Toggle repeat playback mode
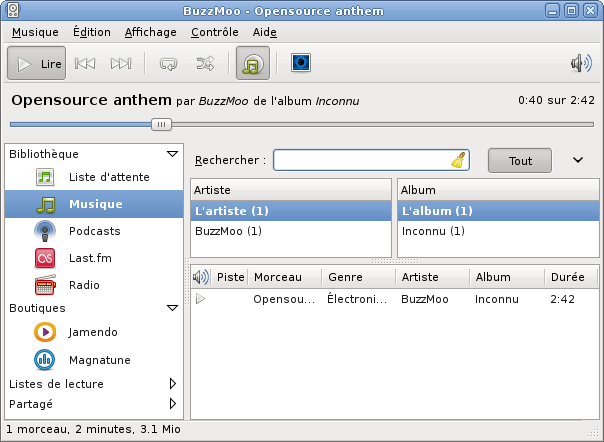Viewport: 604px width, 442px height. (168, 64)
